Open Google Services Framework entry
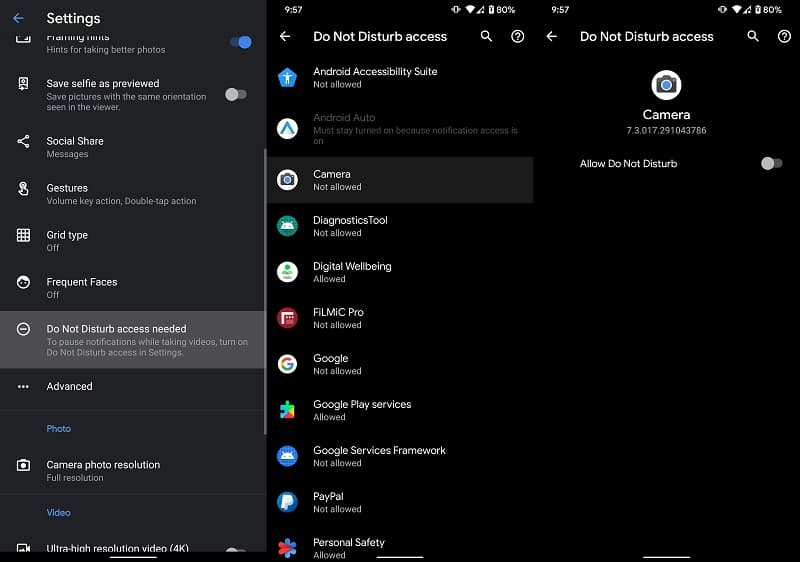This screenshot has width=800, height=562. [x=400, y=456]
